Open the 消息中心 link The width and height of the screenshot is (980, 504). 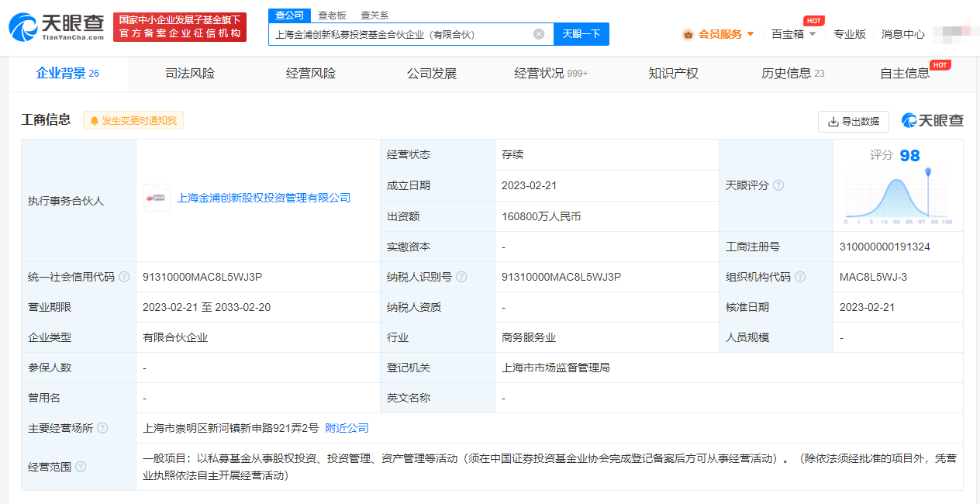[x=903, y=34]
